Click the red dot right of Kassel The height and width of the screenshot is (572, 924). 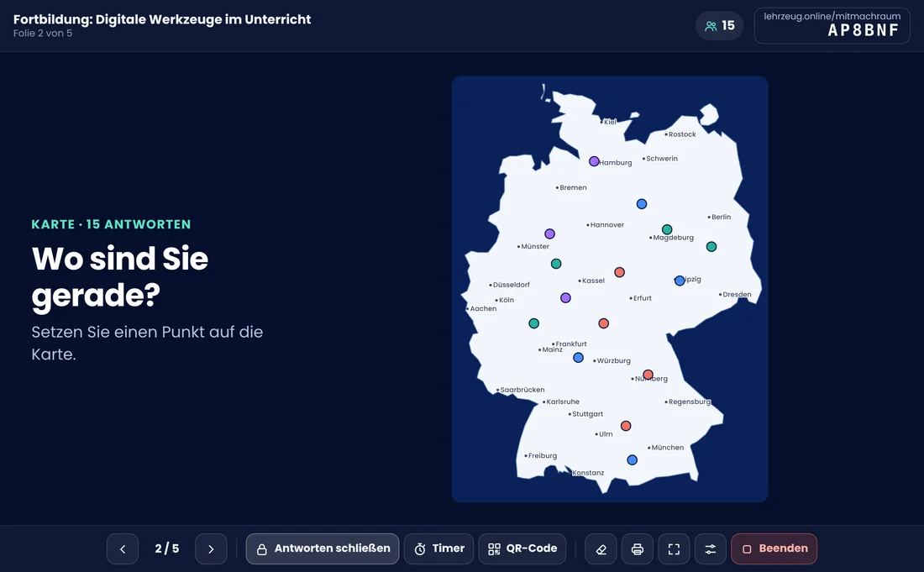(619, 272)
